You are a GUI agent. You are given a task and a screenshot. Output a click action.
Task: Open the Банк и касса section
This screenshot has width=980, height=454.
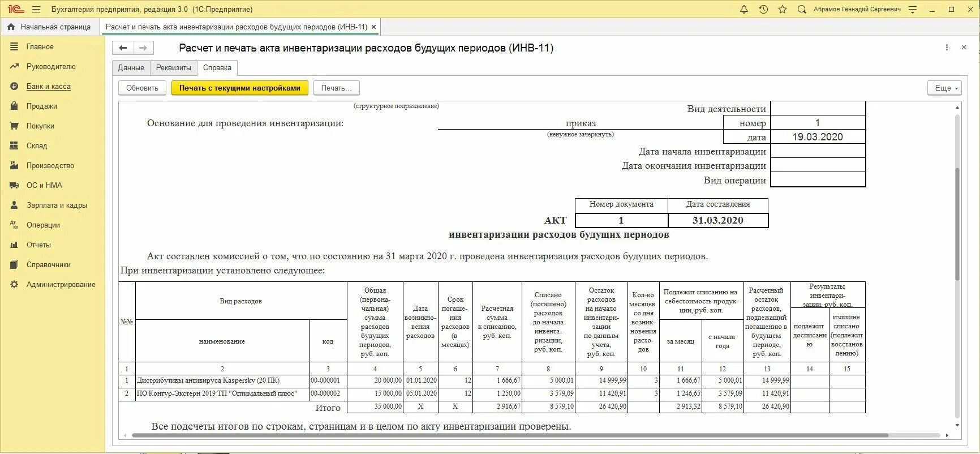pyautogui.click(x=49, y=87)
